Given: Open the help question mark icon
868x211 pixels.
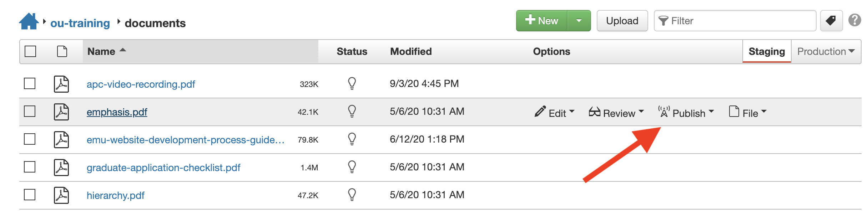Looking at the screenshot, I should coord(855,20).
